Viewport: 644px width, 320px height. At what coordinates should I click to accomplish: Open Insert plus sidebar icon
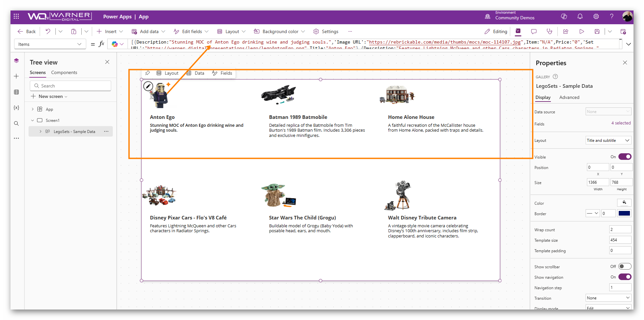click(x=16, y=76)
